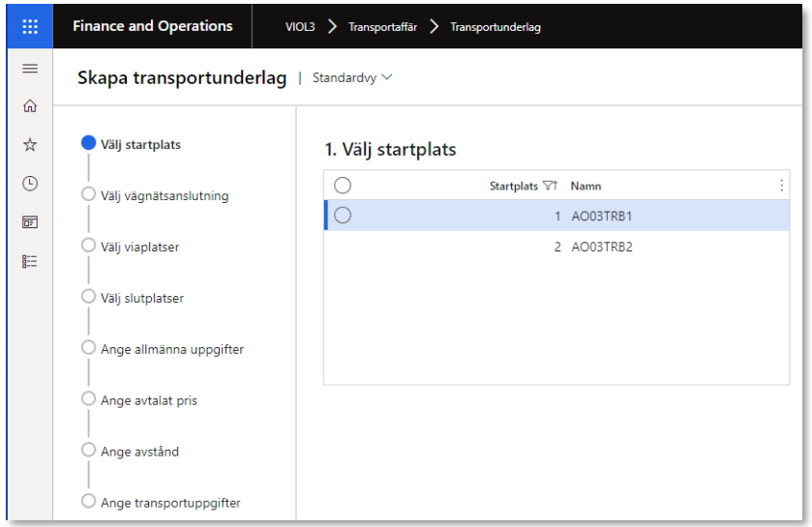
Task: Click the Finance and Operations title
Action: point(152,26)
